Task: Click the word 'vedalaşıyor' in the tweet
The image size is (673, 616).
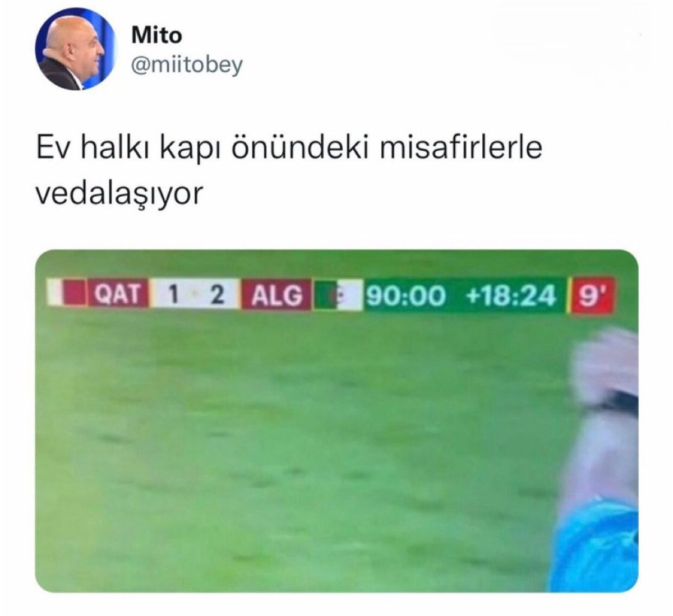Action: coord(119,194)
